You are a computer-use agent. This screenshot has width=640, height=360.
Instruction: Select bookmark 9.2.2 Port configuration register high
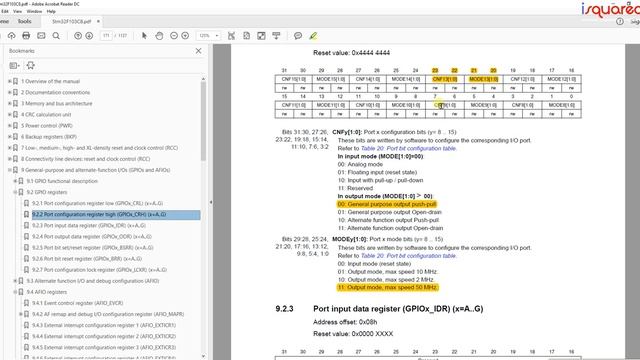pyautogui.click(x=99, y=214)
